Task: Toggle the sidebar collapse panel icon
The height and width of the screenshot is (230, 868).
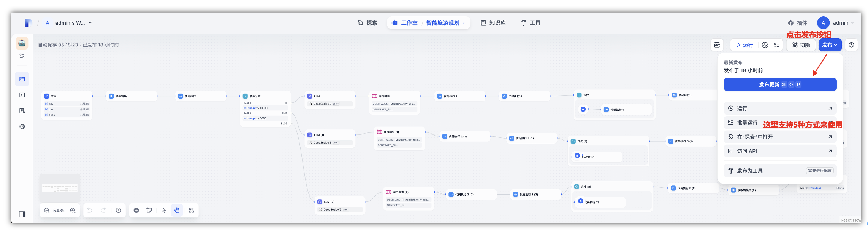Action: click(22, 214)
